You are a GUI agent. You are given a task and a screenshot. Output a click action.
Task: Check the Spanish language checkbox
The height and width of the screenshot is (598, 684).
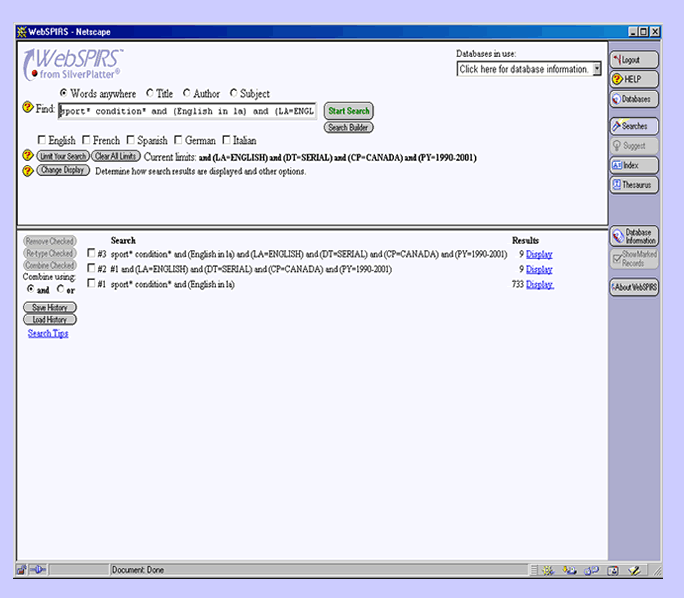click(130, 140)
